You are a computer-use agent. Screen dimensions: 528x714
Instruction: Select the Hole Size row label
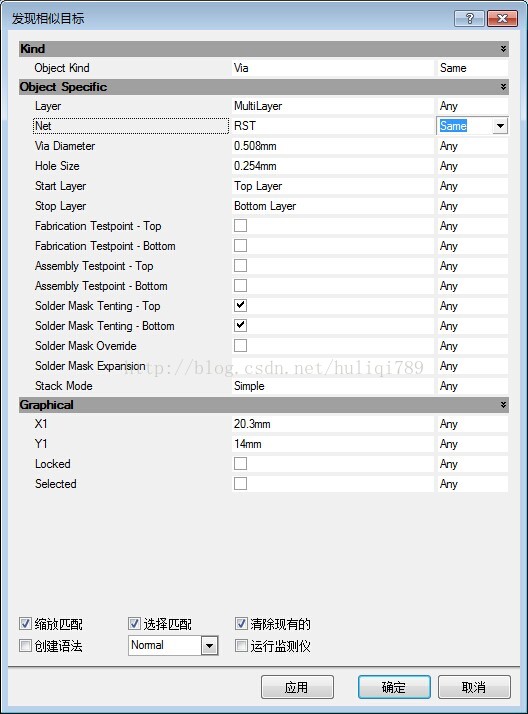point(57,166)
